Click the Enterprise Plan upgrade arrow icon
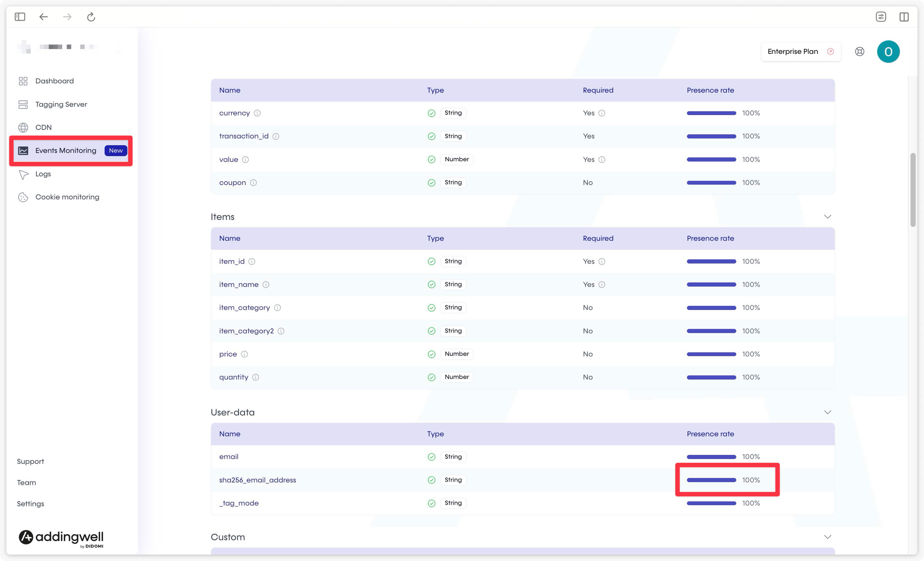Image resolution: width=924 pixels, height=561 pixels. [x=830, y=52]
